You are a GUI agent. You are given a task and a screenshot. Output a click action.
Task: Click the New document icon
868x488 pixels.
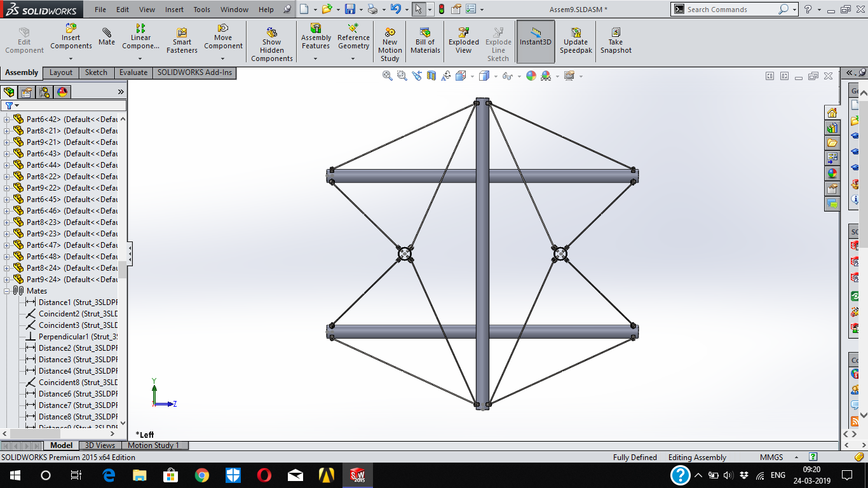coord(304,9)
